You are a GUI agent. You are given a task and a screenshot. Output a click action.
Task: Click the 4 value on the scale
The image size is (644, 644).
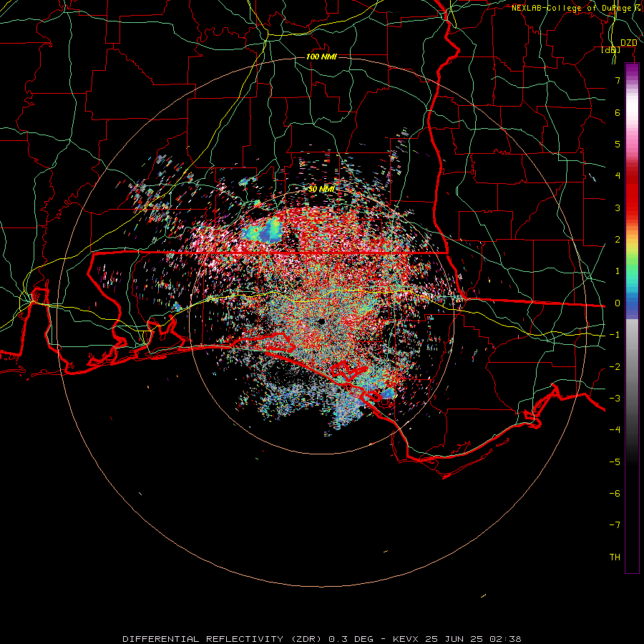tap(618, 176)
